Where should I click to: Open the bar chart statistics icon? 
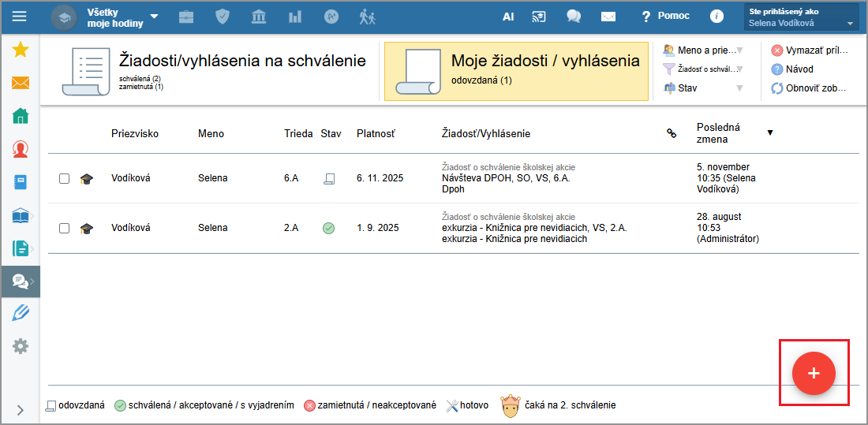pyautogui.click(x=295, y=17)
